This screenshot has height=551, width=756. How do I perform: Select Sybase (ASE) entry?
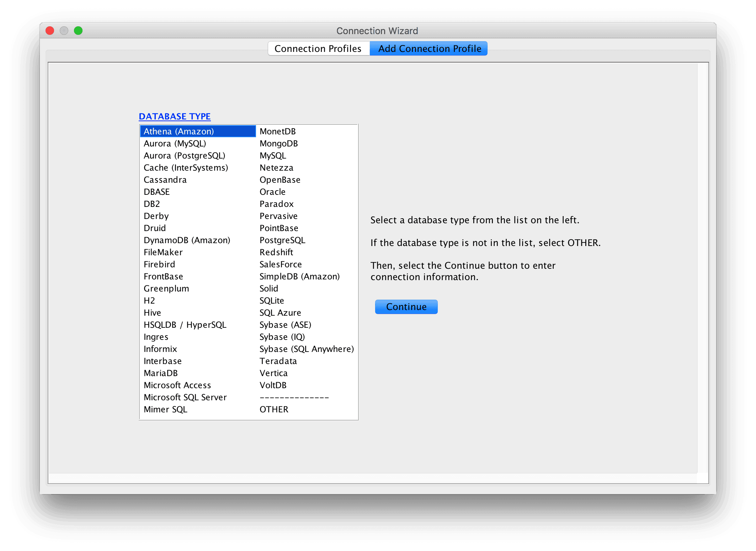[307, 325]
